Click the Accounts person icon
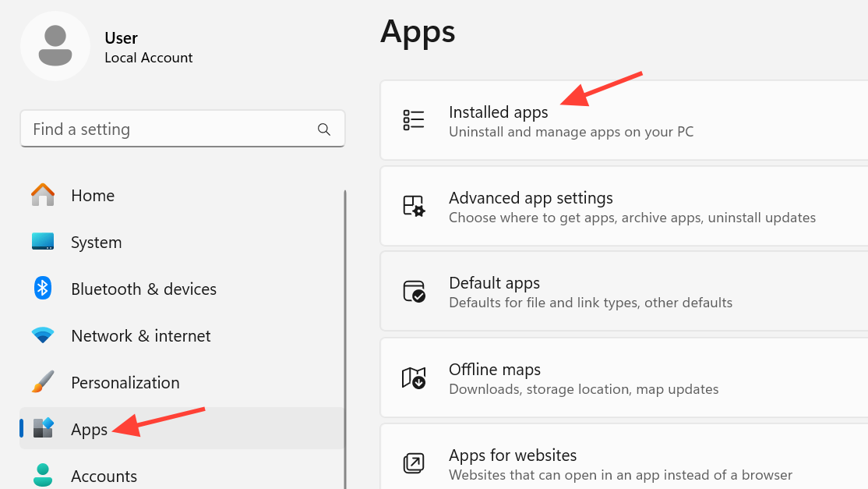Viewport: 868px width, 489px height. 43,476
